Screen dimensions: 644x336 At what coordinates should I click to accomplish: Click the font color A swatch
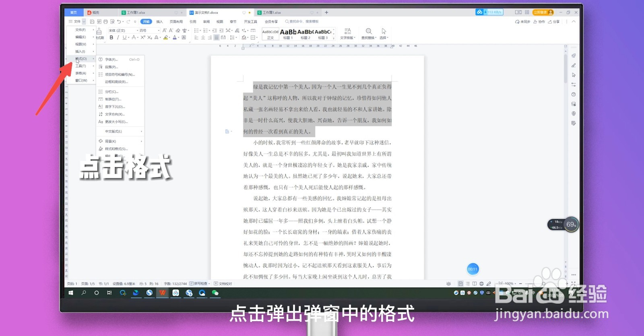click(175, 37)
